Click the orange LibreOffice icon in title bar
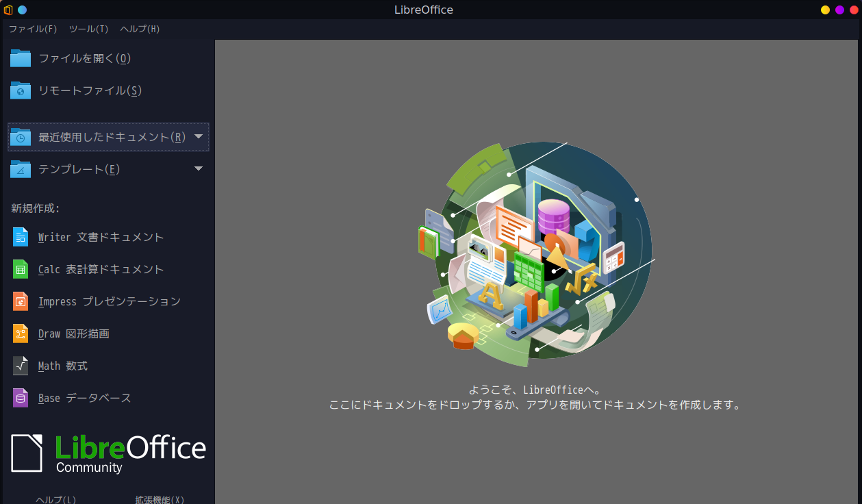This screenshot has height=504, width=862. [x=8, y=10]
